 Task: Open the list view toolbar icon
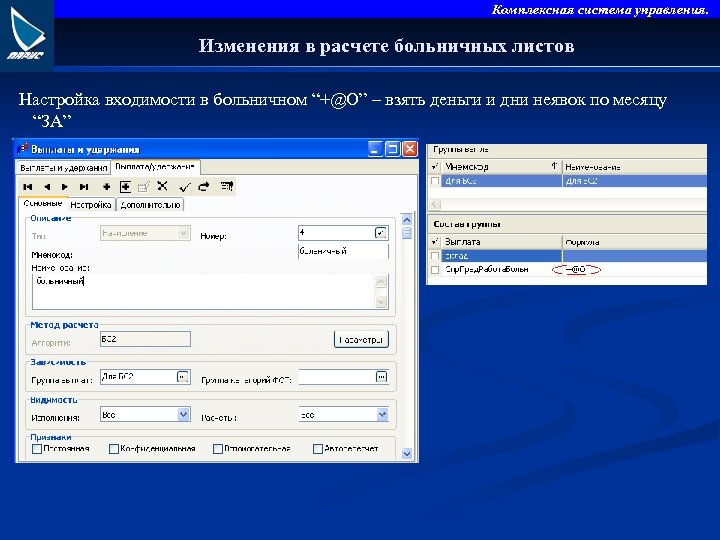tap(227, 186)
